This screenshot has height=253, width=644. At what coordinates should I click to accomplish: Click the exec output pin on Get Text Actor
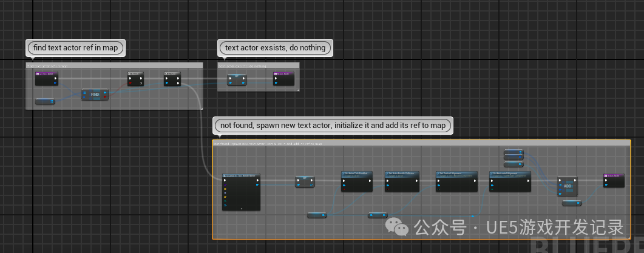[55, 78]
